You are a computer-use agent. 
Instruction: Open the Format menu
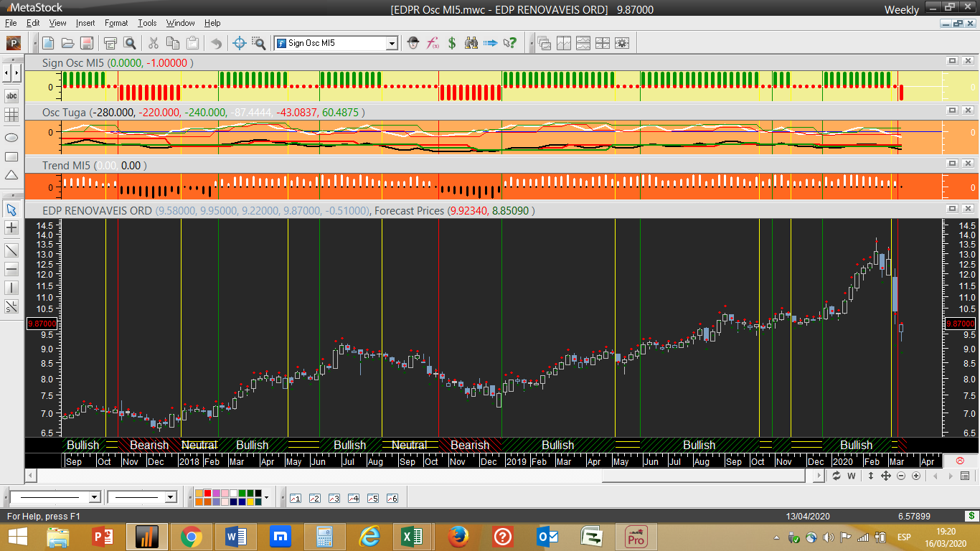click(x=116, y=23)
